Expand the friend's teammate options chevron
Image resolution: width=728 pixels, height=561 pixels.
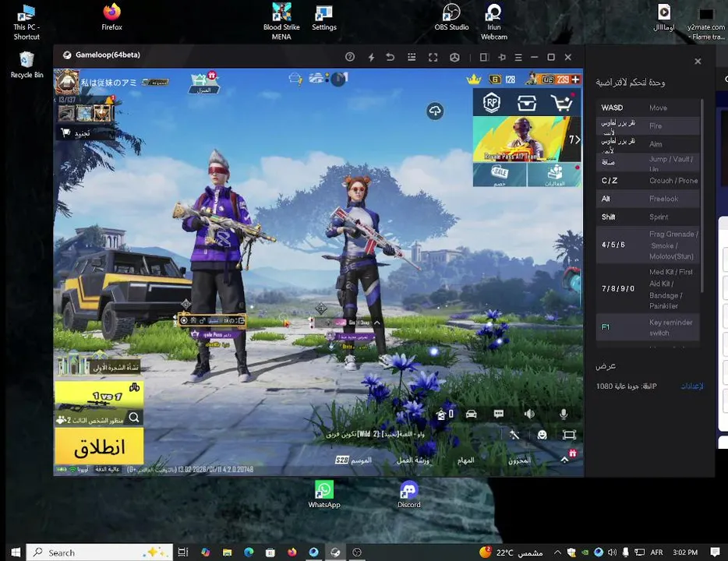pos(377,323)
